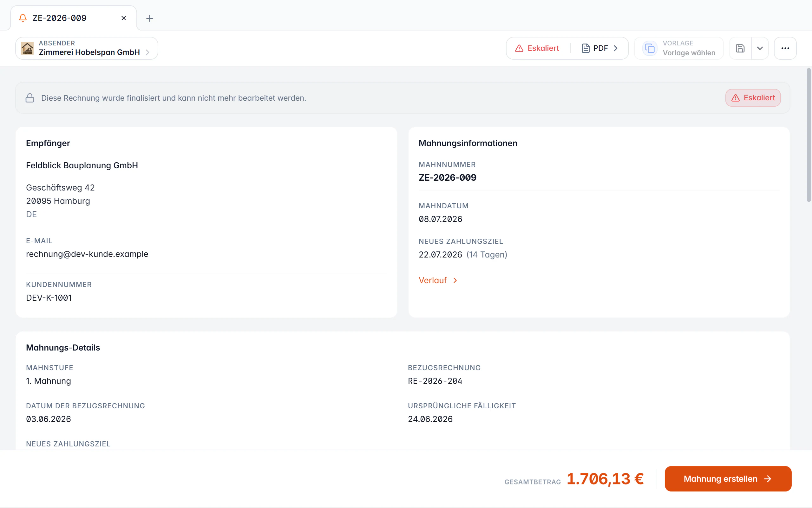Click the Mahnstufe value 1. Mahnung
812x508 pixels.
tap(49, 381)
